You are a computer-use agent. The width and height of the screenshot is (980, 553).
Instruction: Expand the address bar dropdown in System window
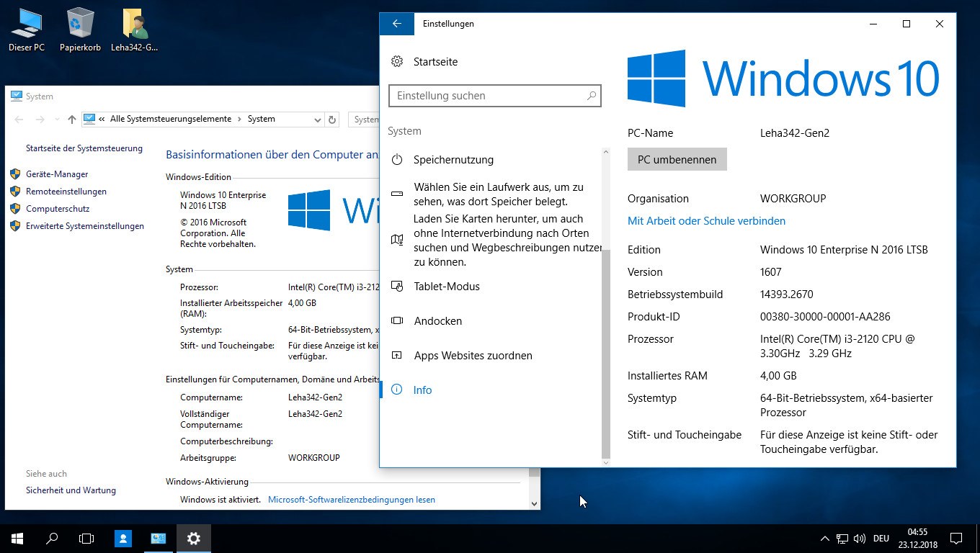[x=318, y=120]
